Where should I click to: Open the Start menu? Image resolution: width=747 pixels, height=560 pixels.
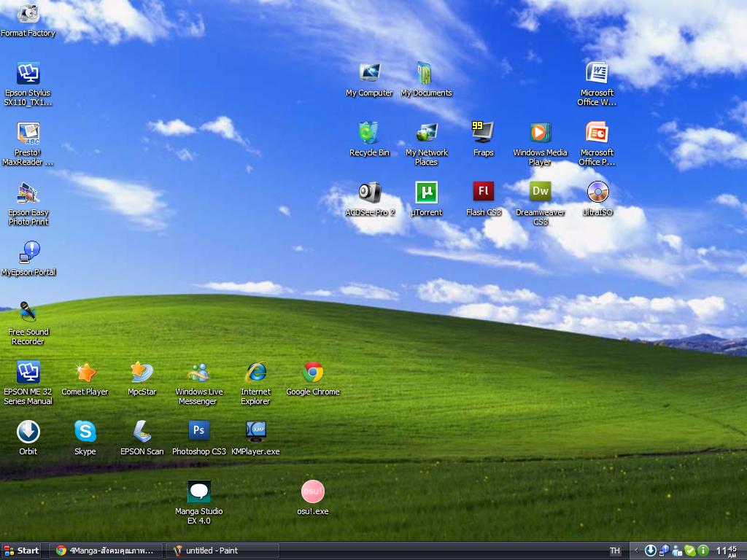click(x=21, y=551)
